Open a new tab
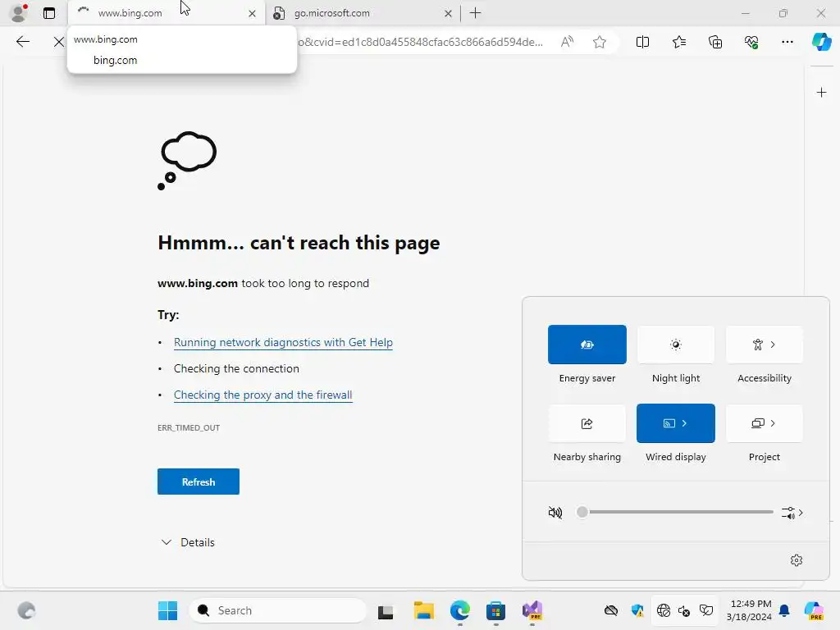 tap(475, 13)
